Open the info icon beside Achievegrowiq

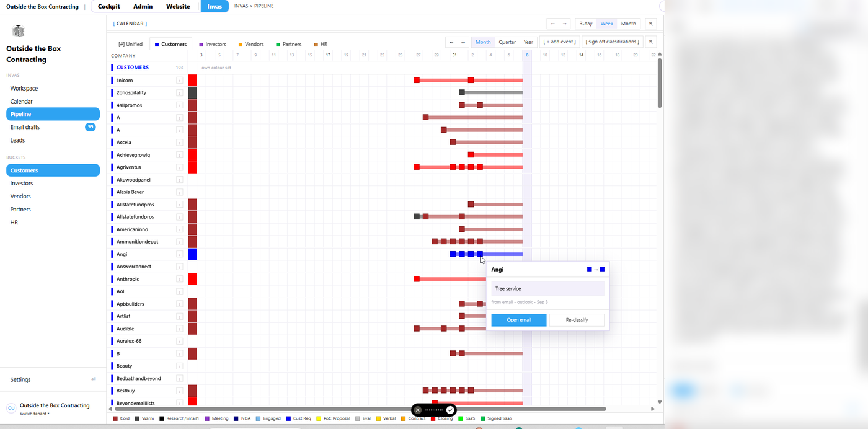180,155
